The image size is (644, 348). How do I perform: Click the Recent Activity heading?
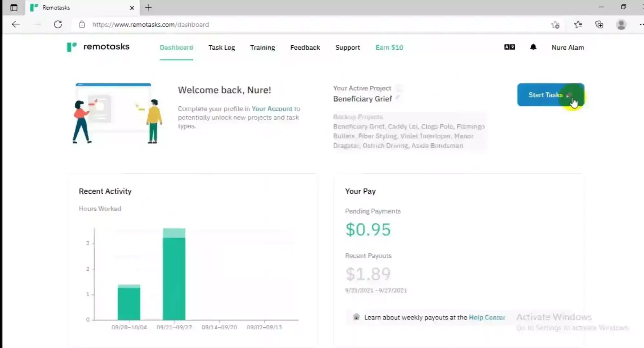tap(105, 191)
